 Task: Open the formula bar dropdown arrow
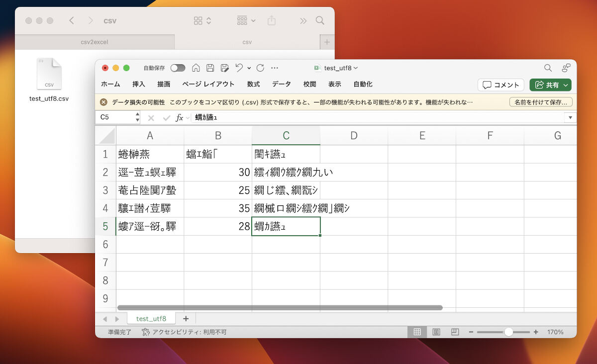coord(570,118)
